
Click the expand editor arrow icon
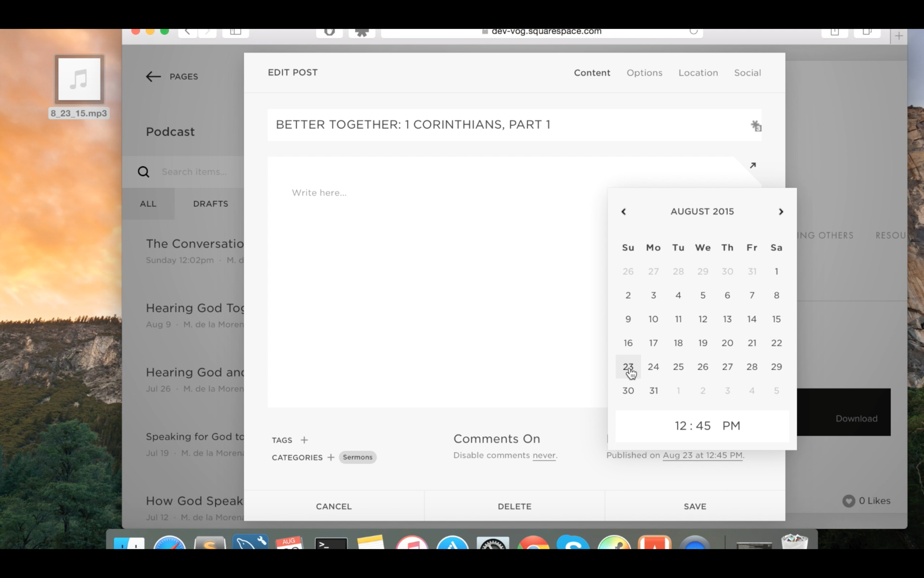pyautogui.click(x=753, y=165)
